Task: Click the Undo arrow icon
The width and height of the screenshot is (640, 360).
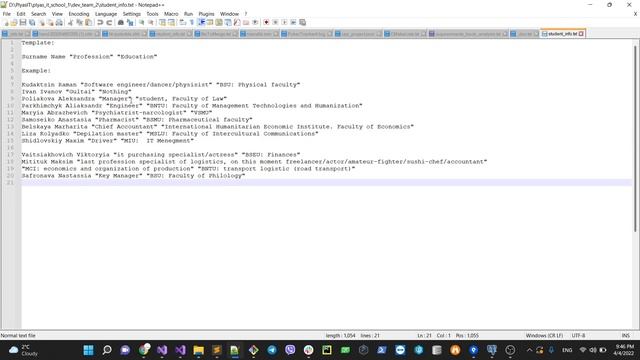Action: click(100, 22)
